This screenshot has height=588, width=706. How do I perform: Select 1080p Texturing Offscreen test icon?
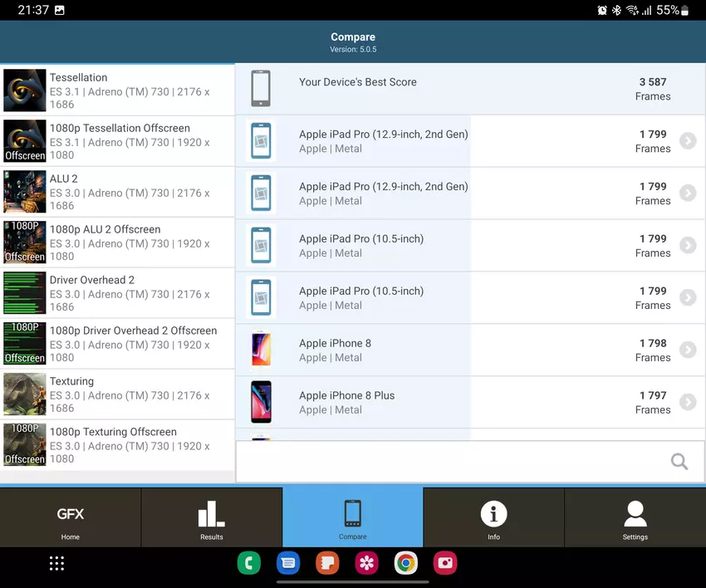pos(25,445)
